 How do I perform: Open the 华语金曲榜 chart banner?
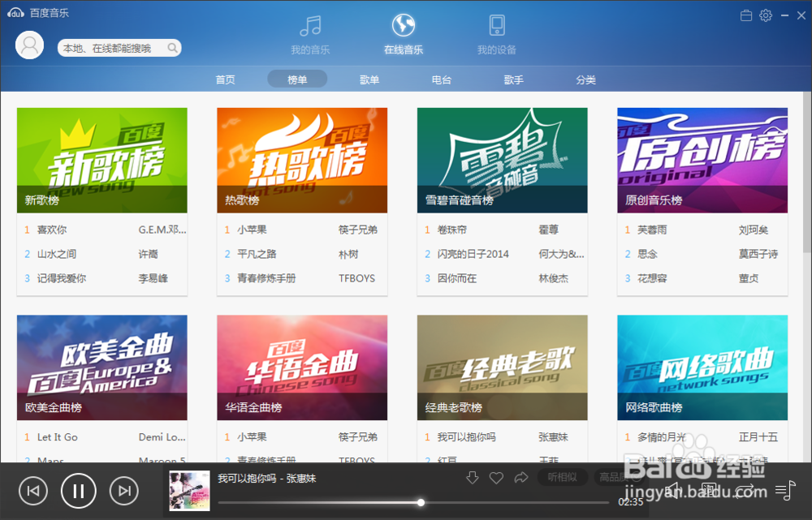pyautogui.click(x=302, y=367)
